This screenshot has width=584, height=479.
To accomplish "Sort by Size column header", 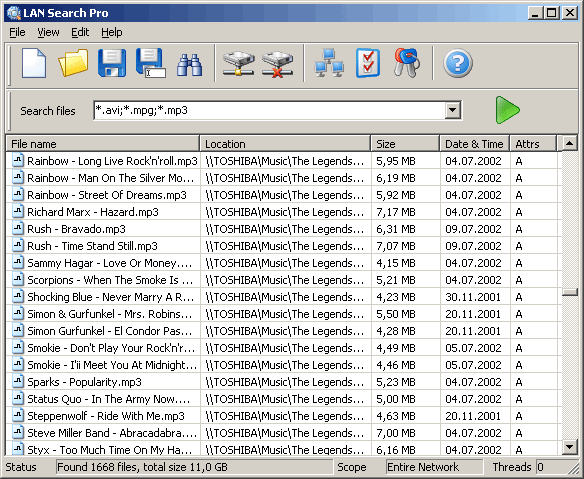I will point(405,144).
